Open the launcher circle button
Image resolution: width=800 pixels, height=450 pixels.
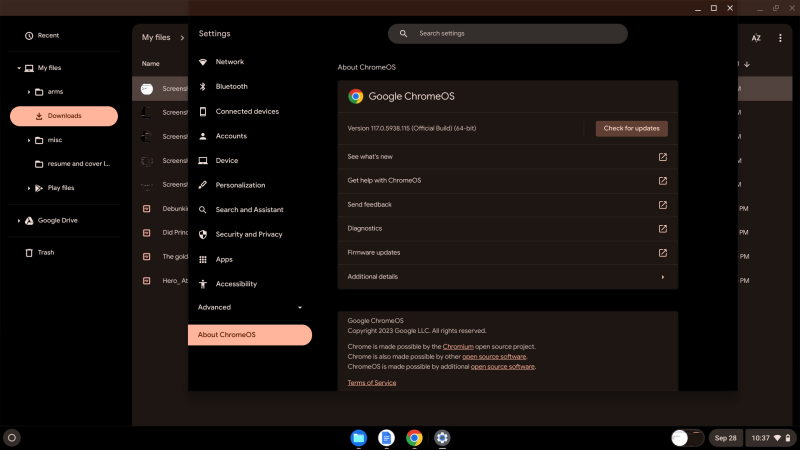pos(12,438)
